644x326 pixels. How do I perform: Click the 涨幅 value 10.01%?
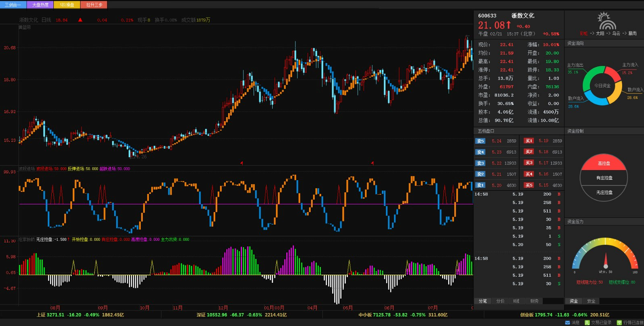pyautogui.click(x=551, y=44)
